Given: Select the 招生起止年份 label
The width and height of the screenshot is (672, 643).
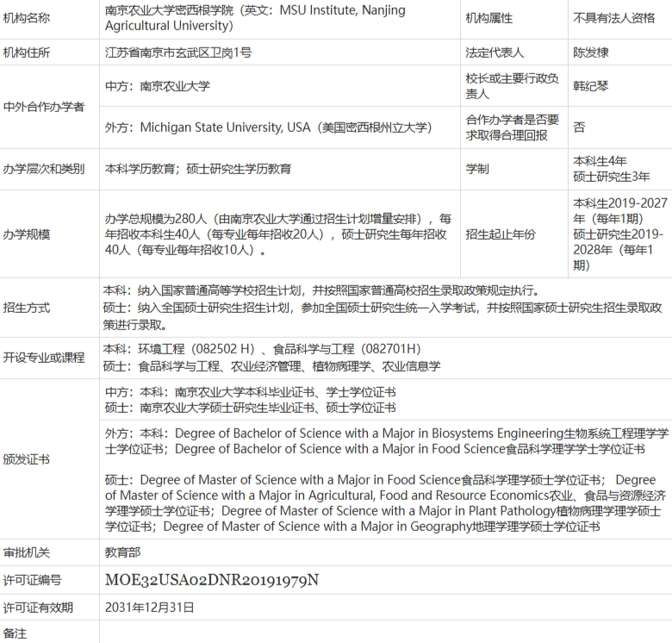Looking at the screenshot, I should pos(501,234).
